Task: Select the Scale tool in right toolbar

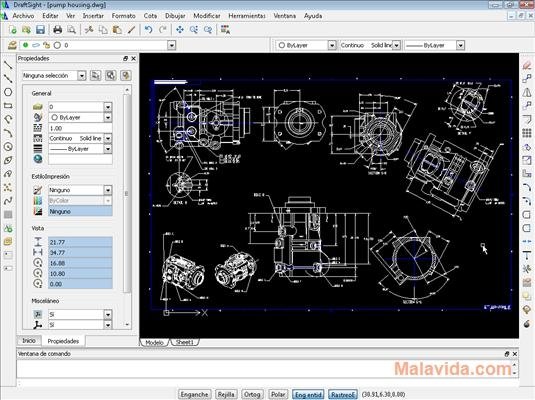Action: (527, 160)
